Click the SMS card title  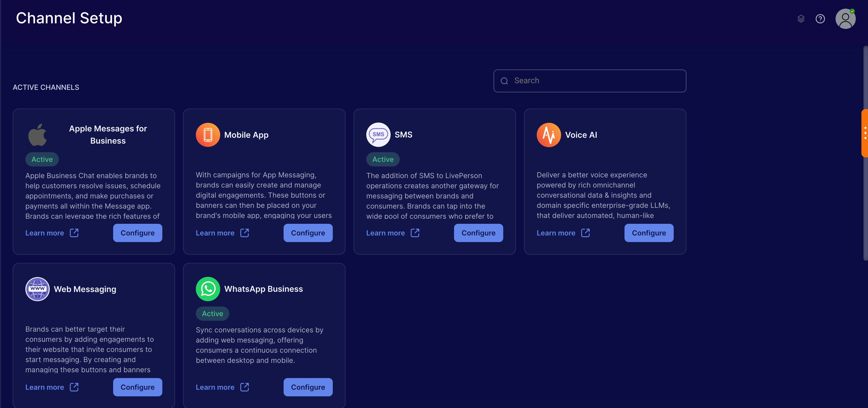403,134
